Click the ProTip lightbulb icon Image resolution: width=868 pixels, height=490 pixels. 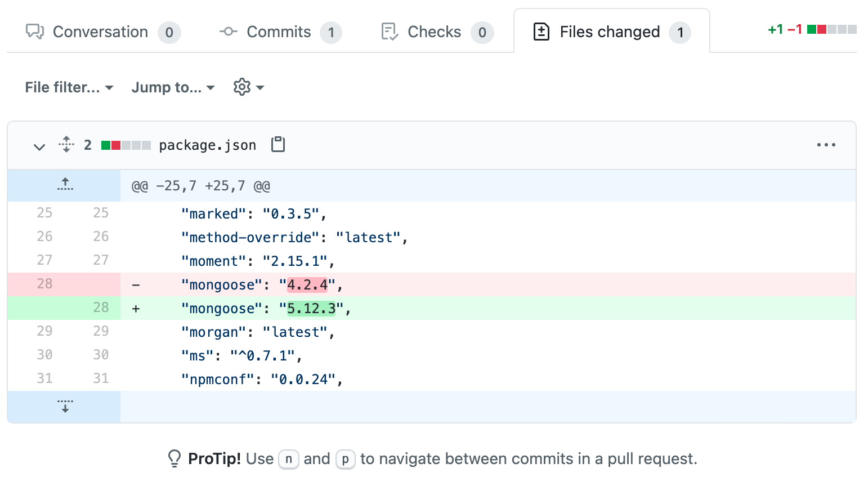[174, 458]
